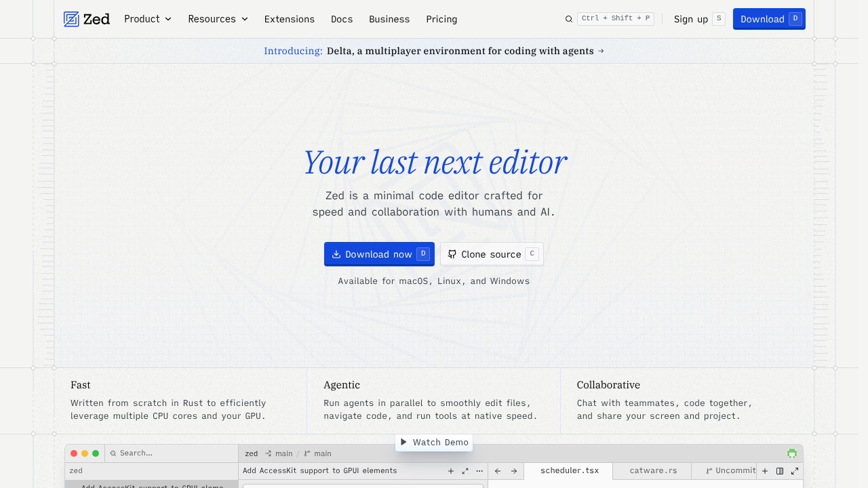Viewport: 868px width, 488px height.
Task: Open the Product dropdown menu
Action: (148, 19)
